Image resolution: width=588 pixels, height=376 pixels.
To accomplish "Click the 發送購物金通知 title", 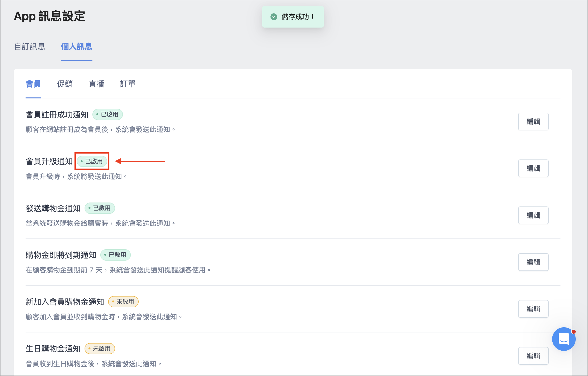I will point(53,208).
